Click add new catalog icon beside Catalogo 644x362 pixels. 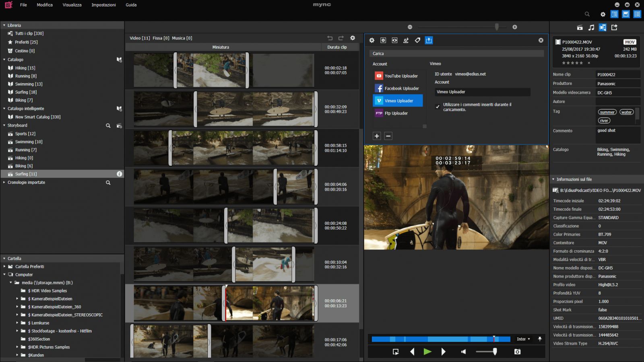click(119, 60)
